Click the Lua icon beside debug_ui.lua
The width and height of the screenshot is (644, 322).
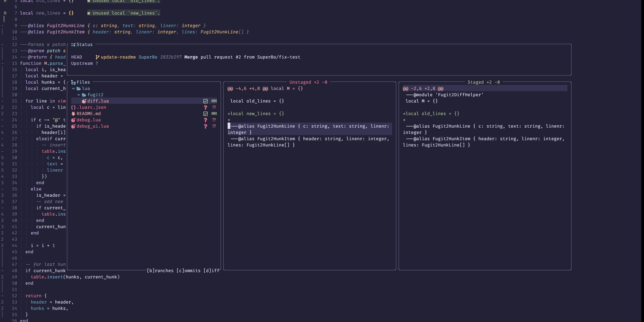coord(73,126)
